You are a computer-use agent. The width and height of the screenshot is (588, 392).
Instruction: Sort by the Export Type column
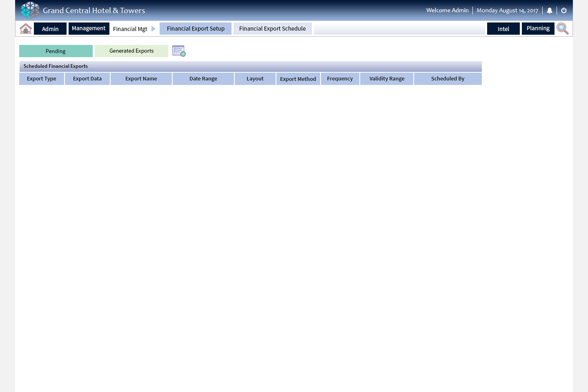pyautogui.click(x=41, y=78)
